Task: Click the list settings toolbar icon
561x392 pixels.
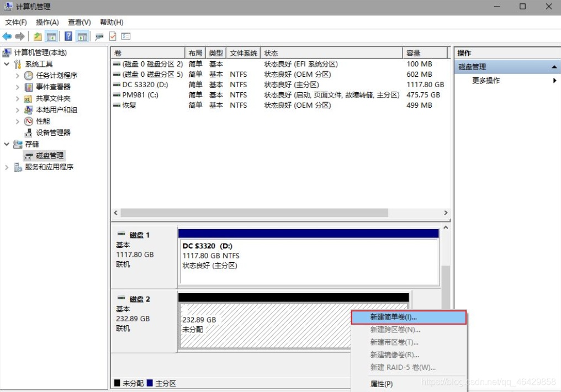Action: (x=126, y=36)
